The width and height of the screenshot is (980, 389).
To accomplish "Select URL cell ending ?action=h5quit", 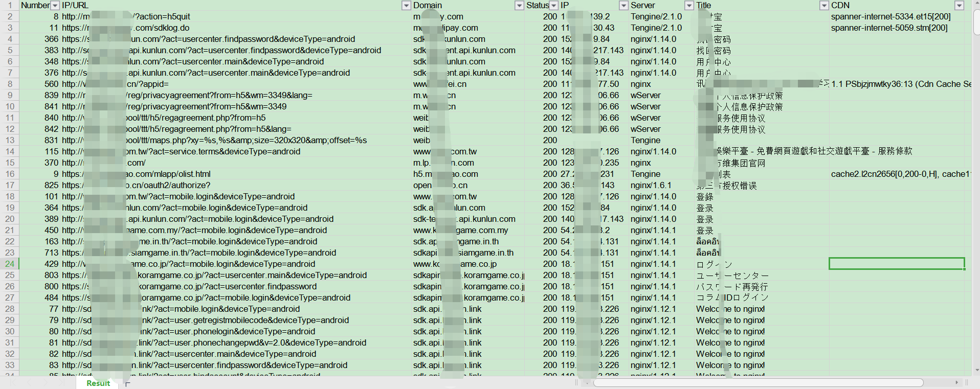I will [x=236, y=16].
